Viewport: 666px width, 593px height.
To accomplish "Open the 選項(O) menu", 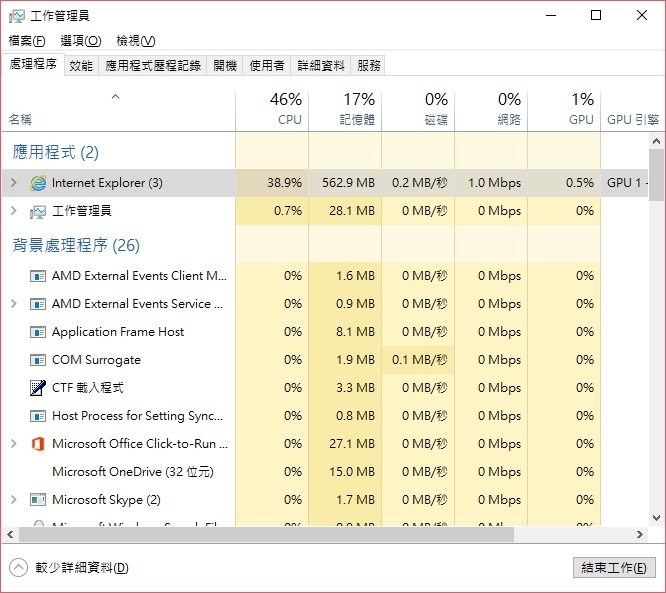I will pyautogui.click(x=81, y=41).
